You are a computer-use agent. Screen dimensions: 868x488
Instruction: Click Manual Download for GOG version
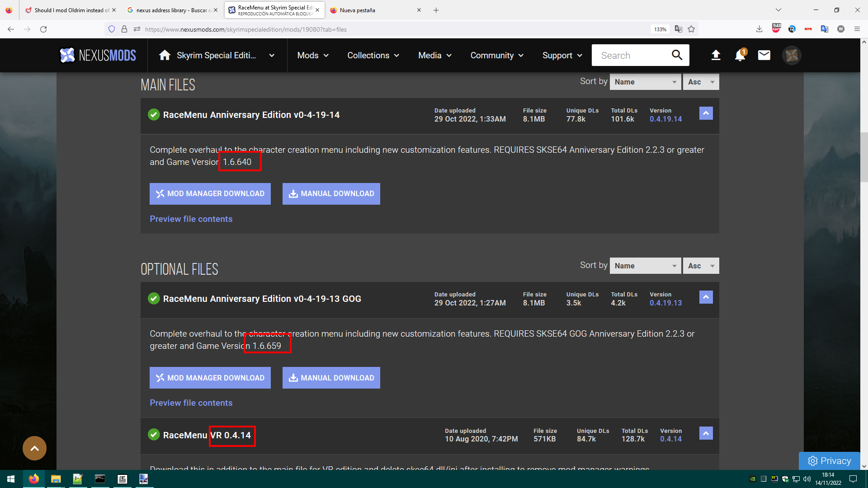331,378
